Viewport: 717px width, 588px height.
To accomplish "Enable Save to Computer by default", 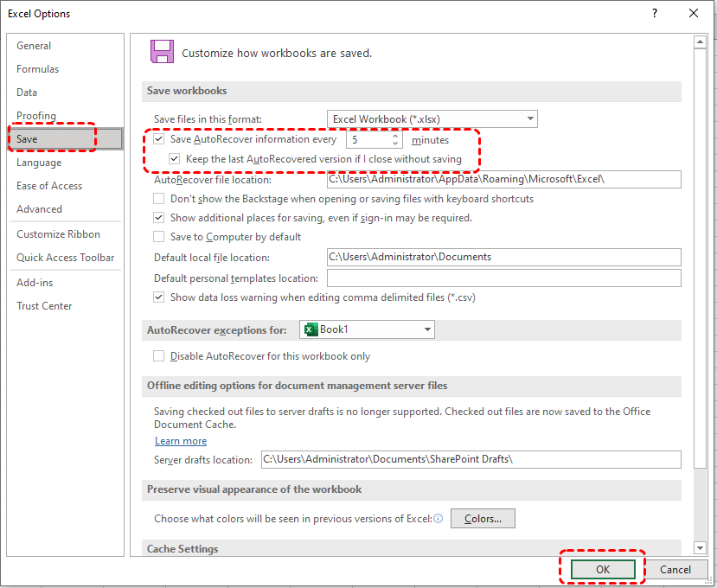I will click(159, 237).
